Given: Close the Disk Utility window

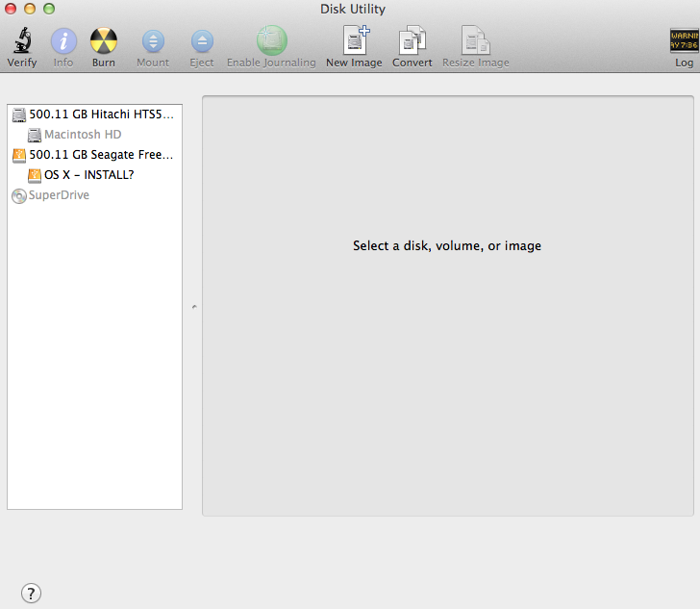Looking at the screenshot, I should tap(11, 9).
